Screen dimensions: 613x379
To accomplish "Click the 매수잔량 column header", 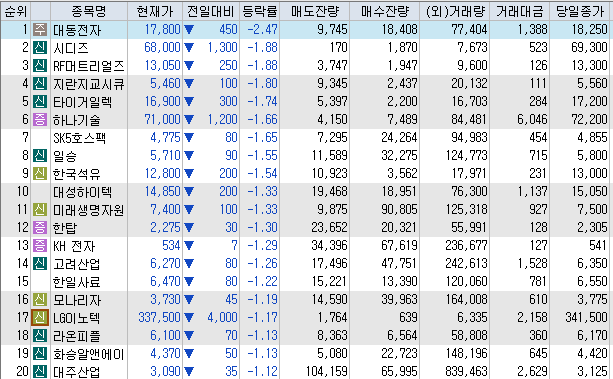I will (385, 12).
